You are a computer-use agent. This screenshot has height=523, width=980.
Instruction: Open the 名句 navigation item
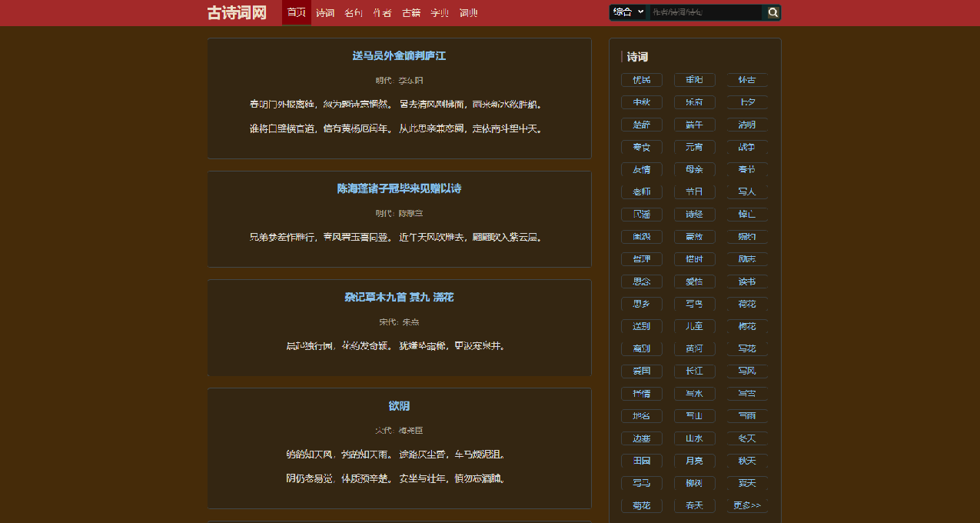pyautogui.click(x=354, y=12)
